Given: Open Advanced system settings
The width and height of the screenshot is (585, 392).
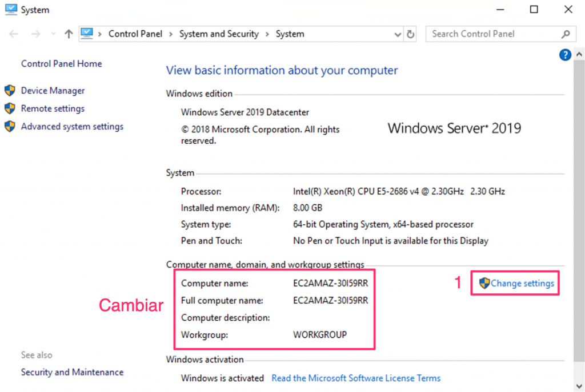Looking at the screenshot, I should tap(72, 127).
